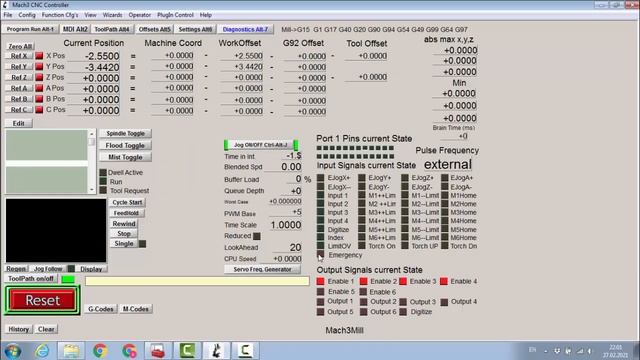Toggle Single step mode
Screen dimensions: 640x360
pos(124,244)
